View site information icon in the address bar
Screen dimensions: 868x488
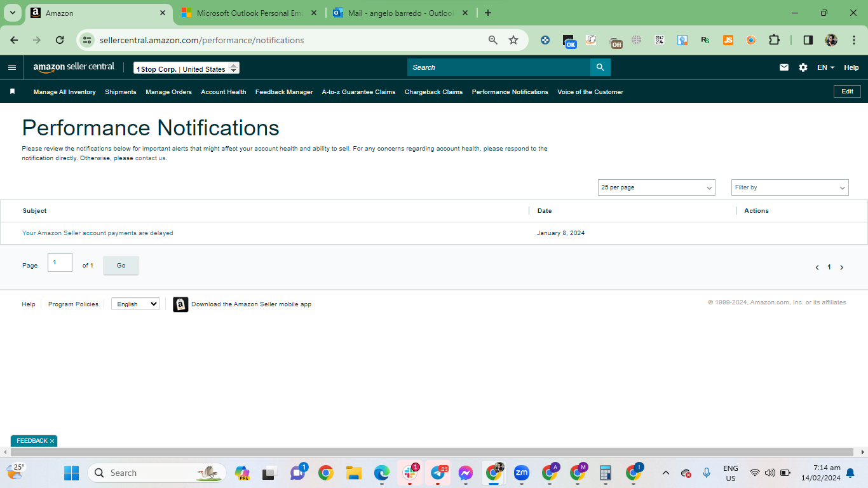87,40
